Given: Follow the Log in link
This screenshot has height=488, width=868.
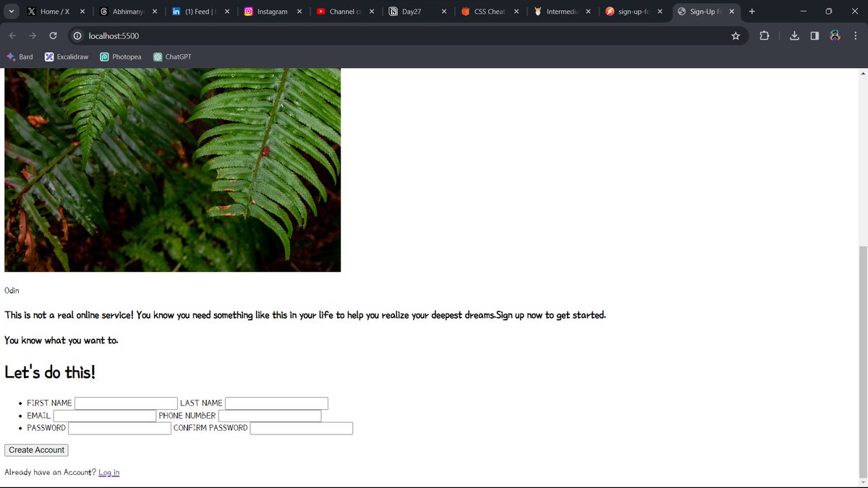Looking at the screenshot, I should click(x=109, y=472).
